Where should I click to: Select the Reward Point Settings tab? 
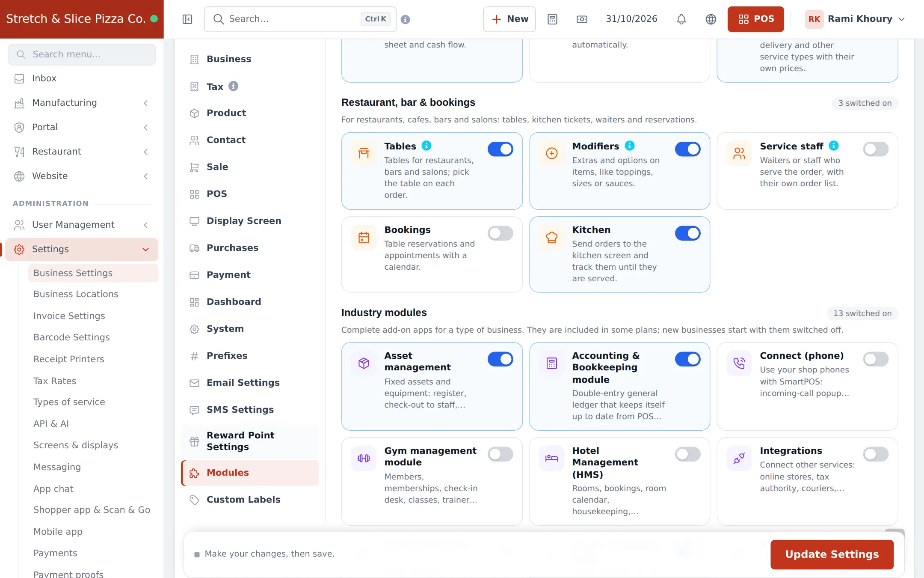tap(250, 441)
